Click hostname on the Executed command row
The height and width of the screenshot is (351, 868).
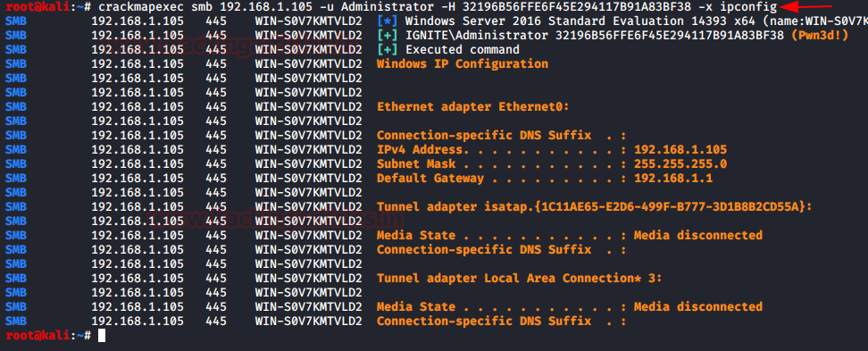point(308,50)
